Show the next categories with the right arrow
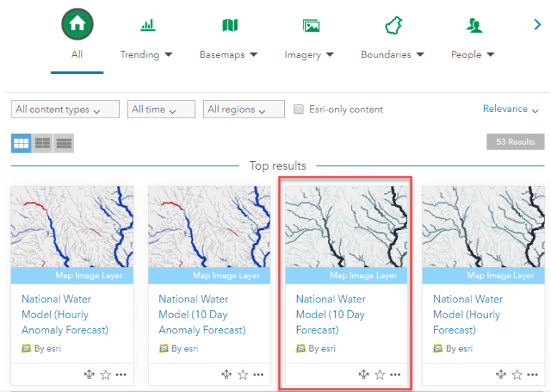551x392 pixels. pos(537,24)
